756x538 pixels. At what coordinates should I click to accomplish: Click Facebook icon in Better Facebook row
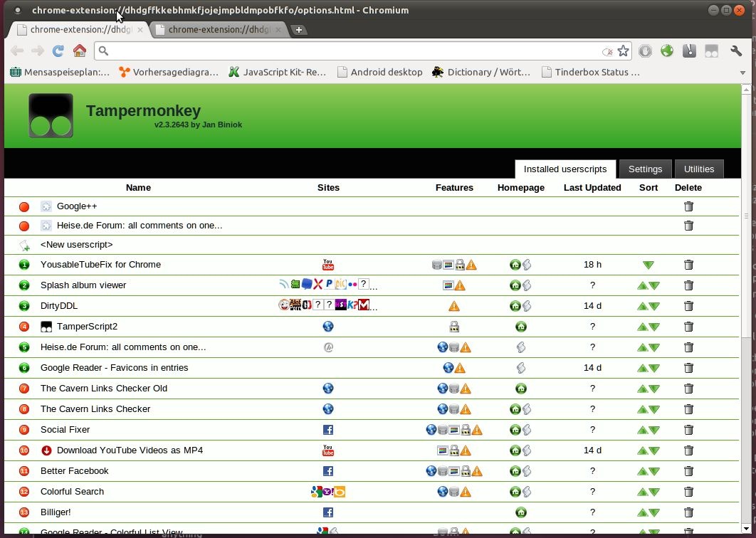click(x=328, y=471)
